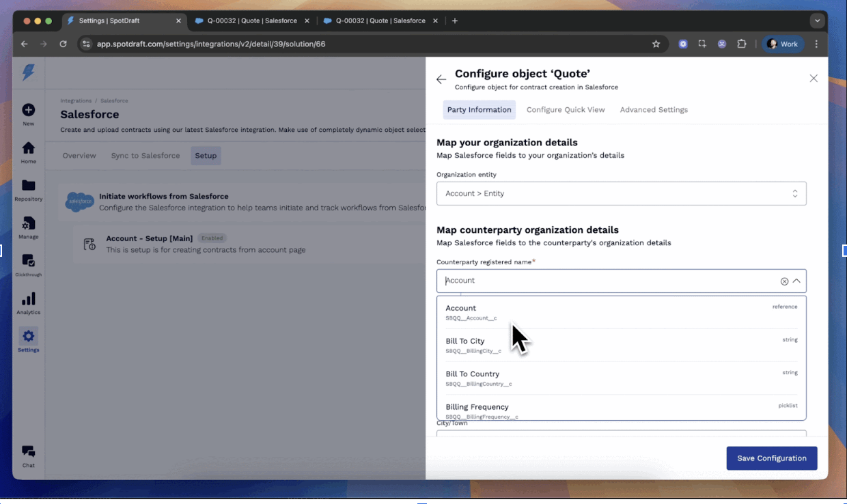The height and width of the screenshot is (504, 847).
Task: Click Integrations breadcrumb link
Action: coord(76,101)
